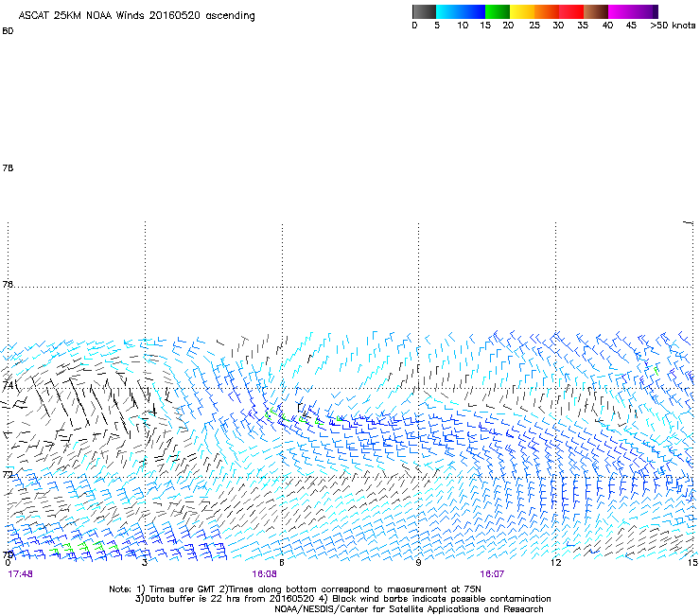Select the yellow 20–25 knots legend segment
This screenshot has width=700, height=615.
tap(522, 11)
